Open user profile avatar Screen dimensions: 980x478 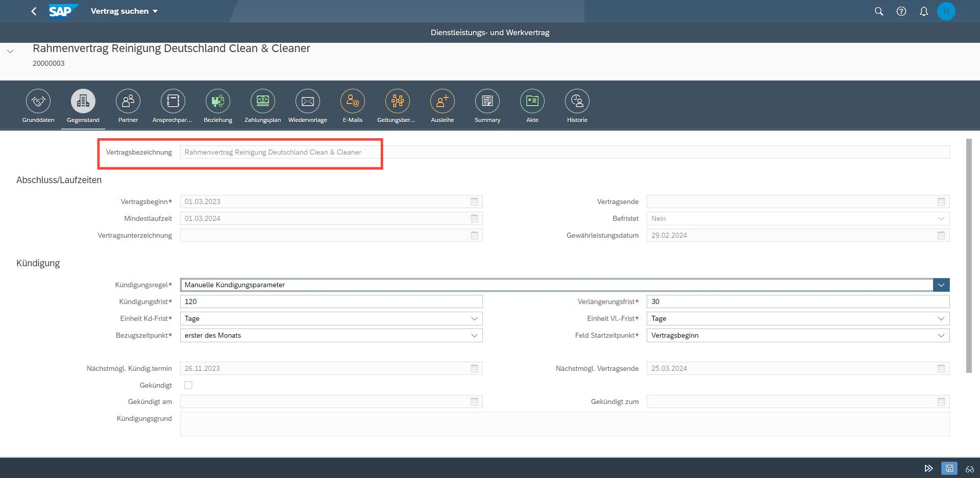click(946, 11)
